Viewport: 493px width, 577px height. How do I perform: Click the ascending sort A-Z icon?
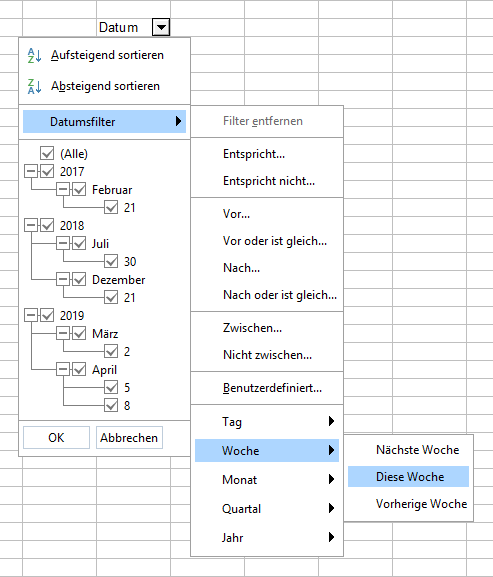pos(35,56)
